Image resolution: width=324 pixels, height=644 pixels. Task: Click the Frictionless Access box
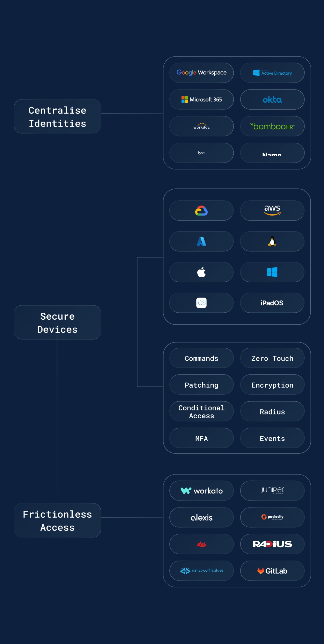[58, 520]
